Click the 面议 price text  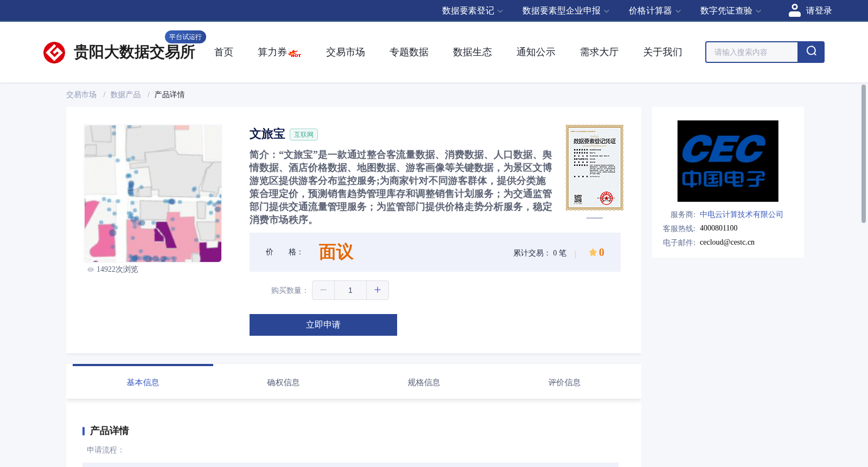(x=336, y=252)
